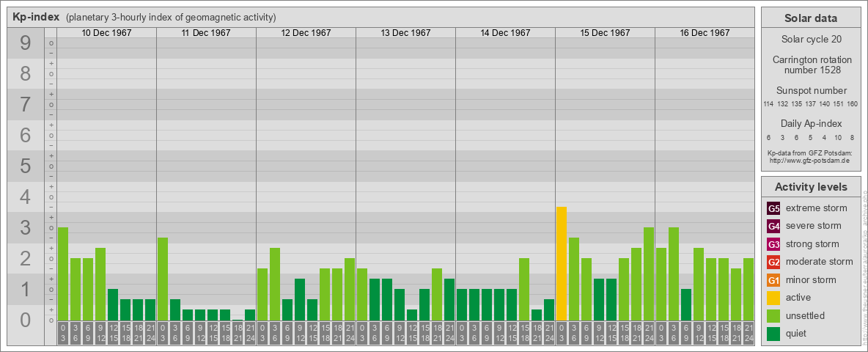Screen dimensions: 868x352
Task: Open the gfz-potsdam.de link
Action: [809, 160]
